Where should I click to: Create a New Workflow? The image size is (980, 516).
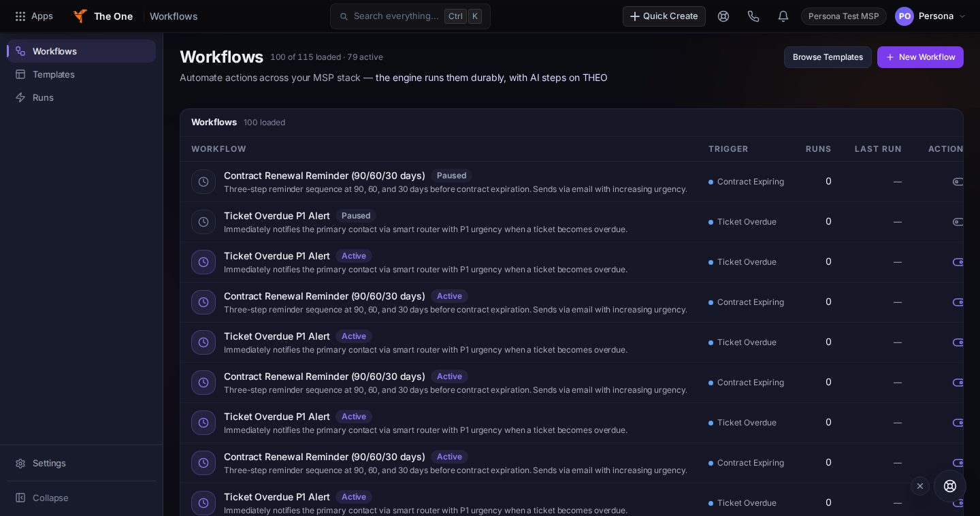pyautogui.click(x=920, y=57)
